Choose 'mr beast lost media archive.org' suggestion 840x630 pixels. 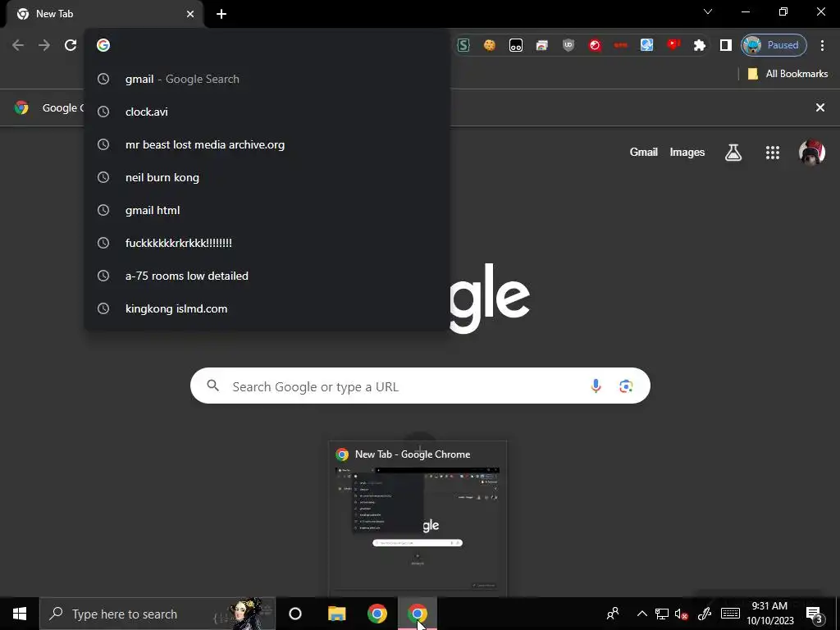coord(267,144)
